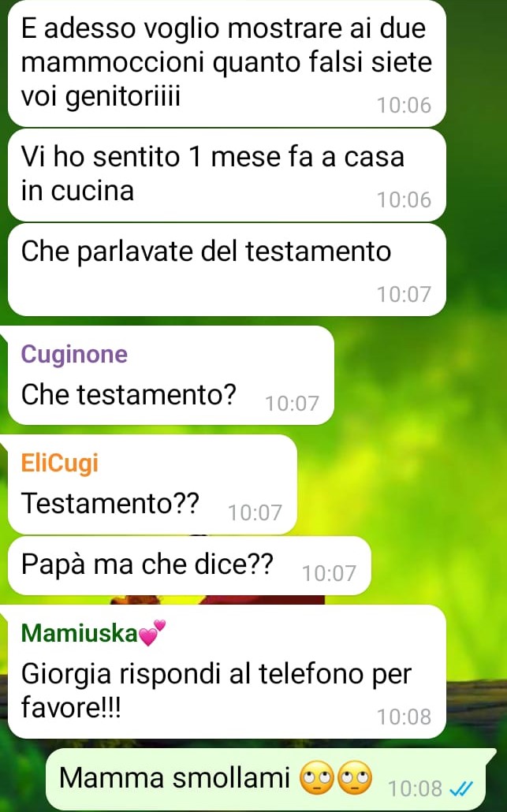Click the first eye-roll emoji

317,778
